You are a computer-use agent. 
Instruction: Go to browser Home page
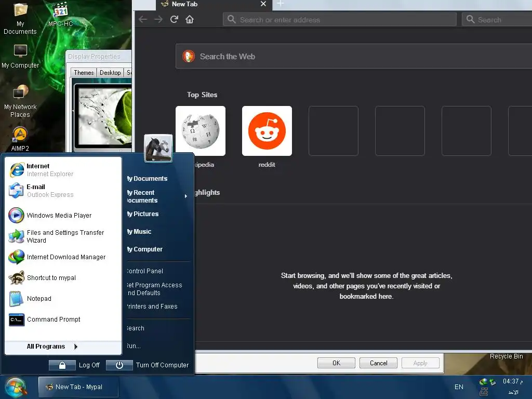(x=190, y=19)
